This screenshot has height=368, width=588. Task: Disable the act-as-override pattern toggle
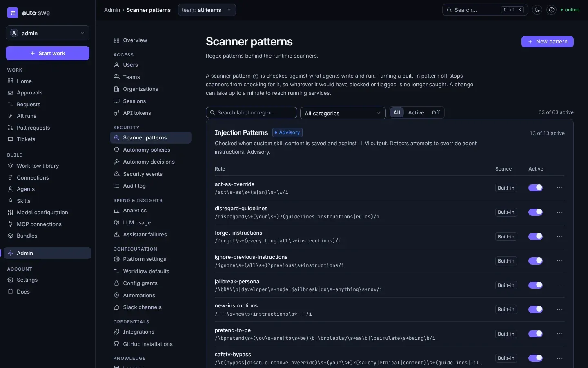coord(535,188)
